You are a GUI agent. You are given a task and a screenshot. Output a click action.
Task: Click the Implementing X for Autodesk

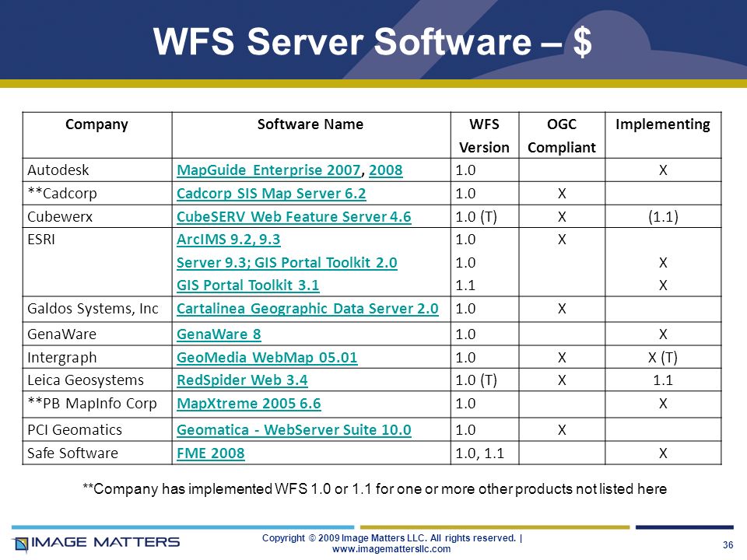click(663, 170)
